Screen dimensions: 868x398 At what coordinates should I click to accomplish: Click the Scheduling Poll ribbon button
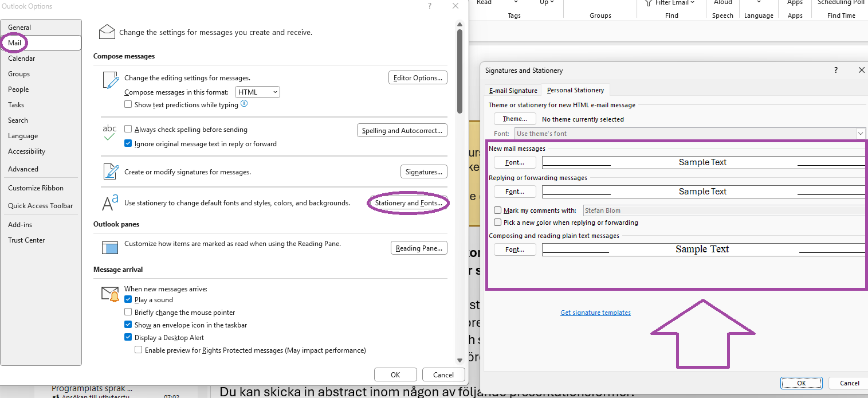pos(841,3)
